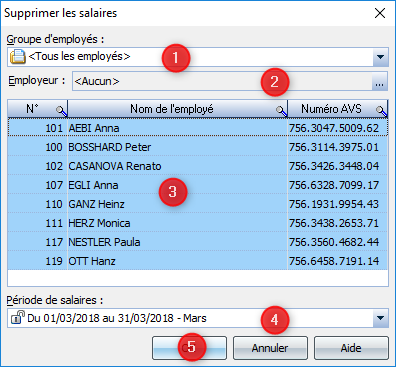Click AVS number 756.3047.5009.62
The height and width of the screenshot is (367, 396).
click(334, 128)
